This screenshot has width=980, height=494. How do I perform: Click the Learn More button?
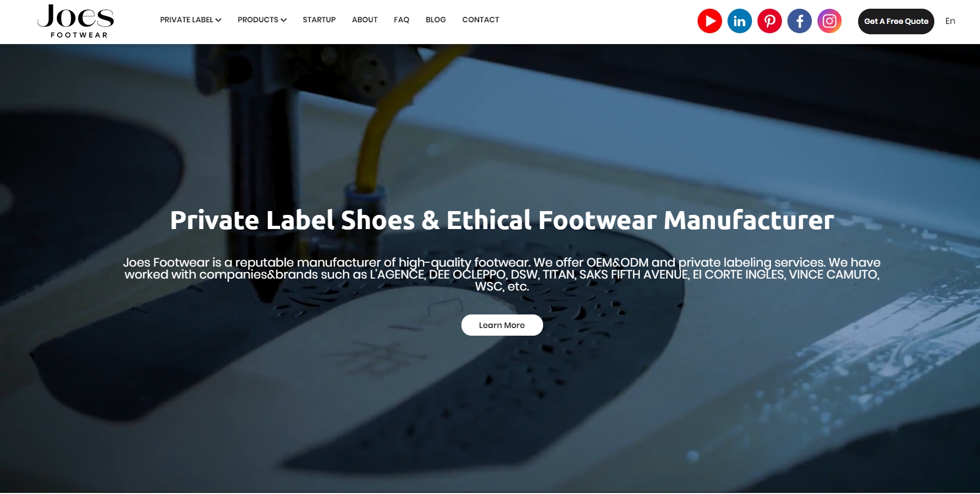tap(502, 325)
